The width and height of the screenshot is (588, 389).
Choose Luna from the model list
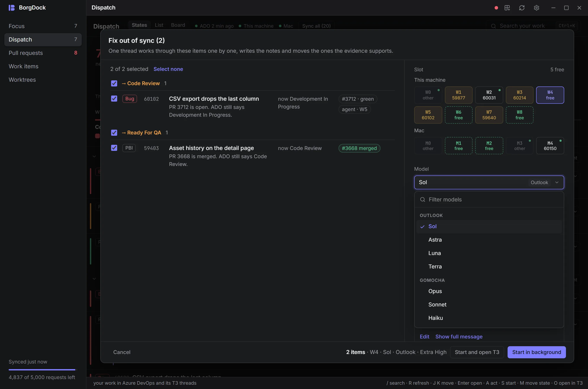pyautogui.click(x=489, y=253)
